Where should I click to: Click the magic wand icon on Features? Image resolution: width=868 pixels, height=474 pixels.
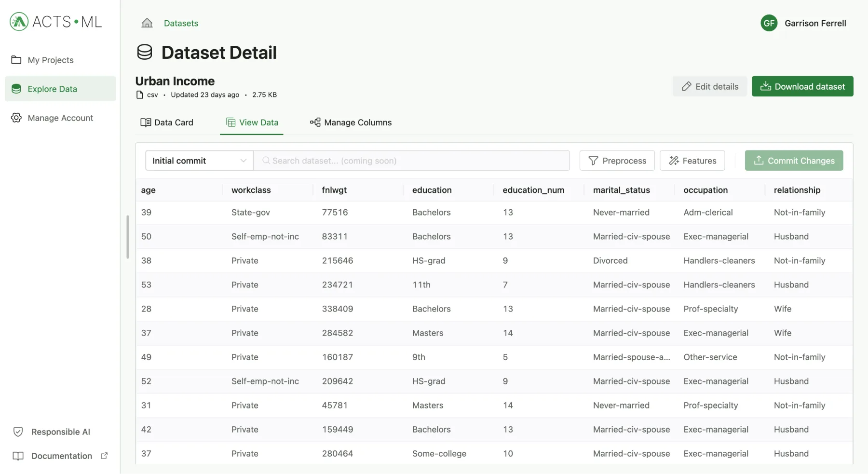click(674, 161)
